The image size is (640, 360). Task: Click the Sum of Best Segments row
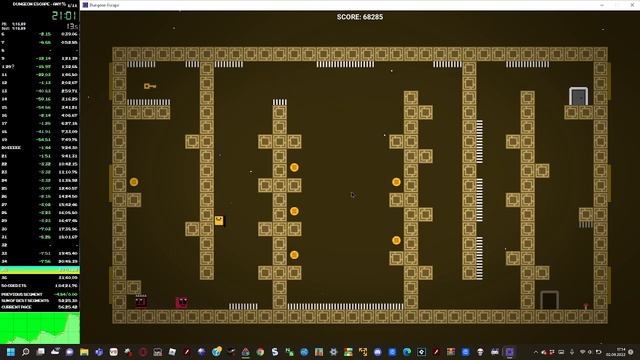coord(40,300)
